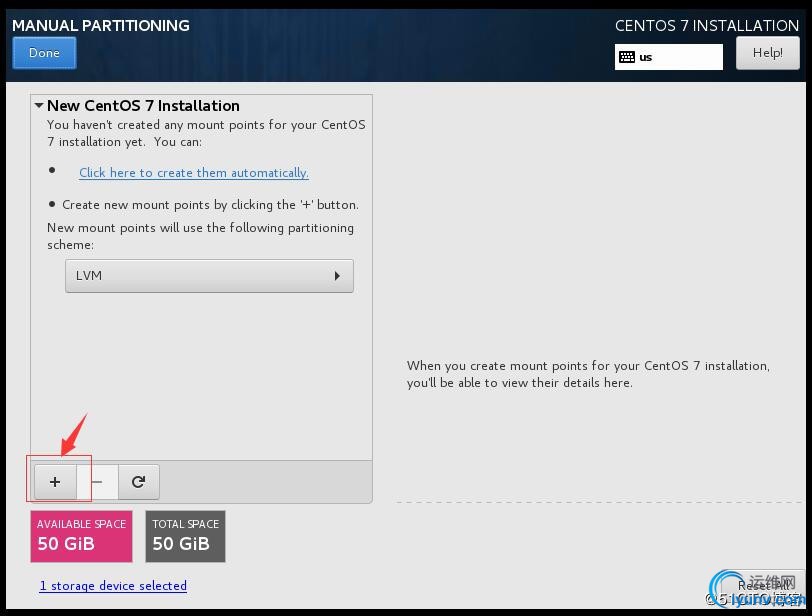
Task: Collapse the New CentOS 7 Installation section
Action: 39,105
